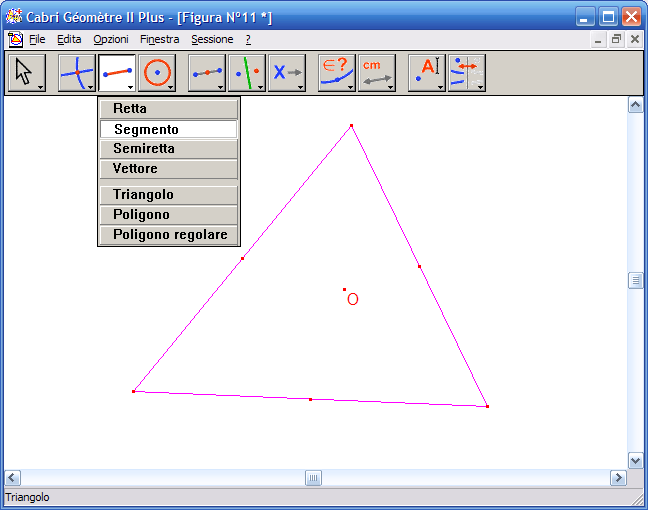The image size is (648, 510).
Task: Click the vertical scrollbar down arrow
Action: click(635, 460)
